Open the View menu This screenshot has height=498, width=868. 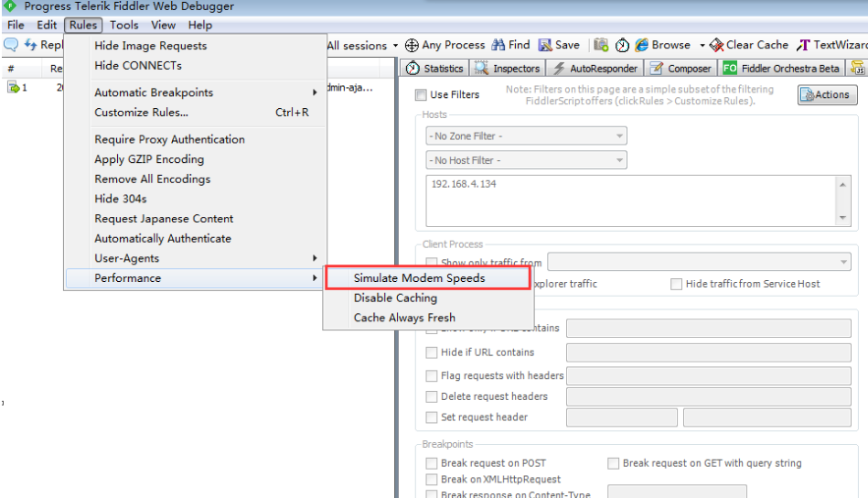pos(164,25)
